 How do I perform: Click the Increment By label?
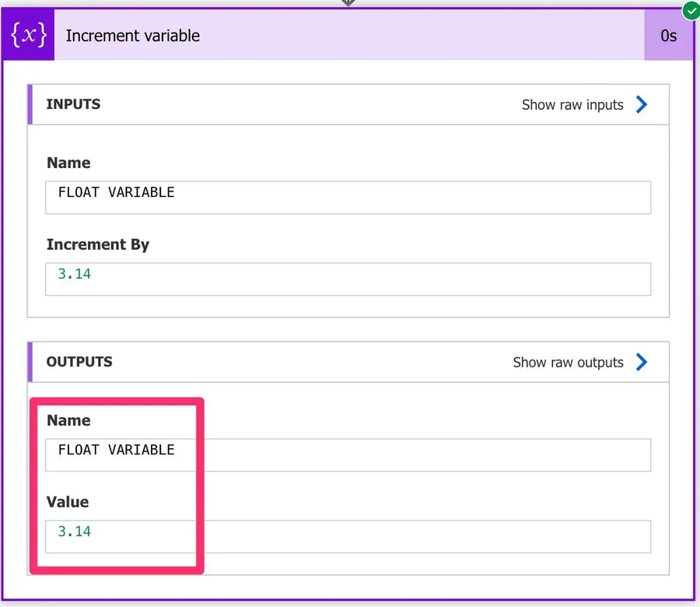(x=97, y=244)
